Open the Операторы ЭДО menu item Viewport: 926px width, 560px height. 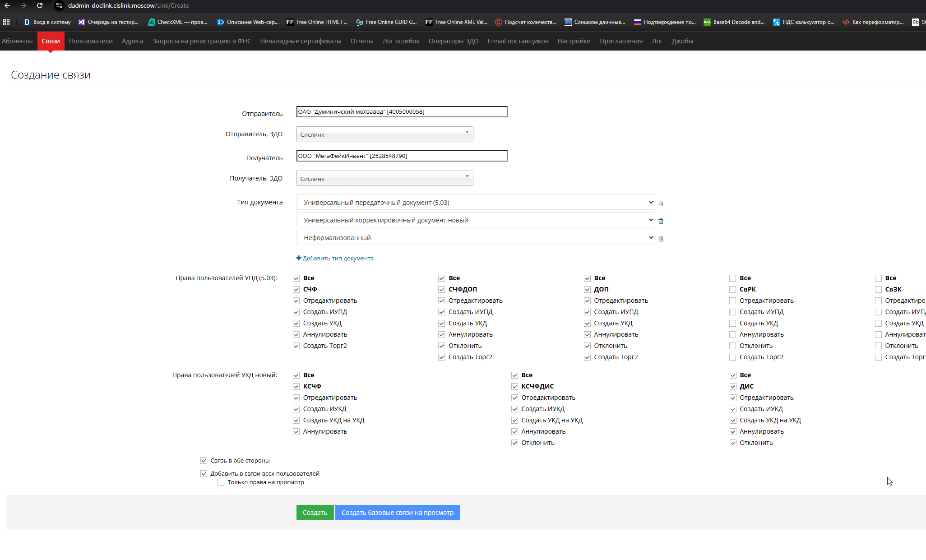click(x=453, y=41)
